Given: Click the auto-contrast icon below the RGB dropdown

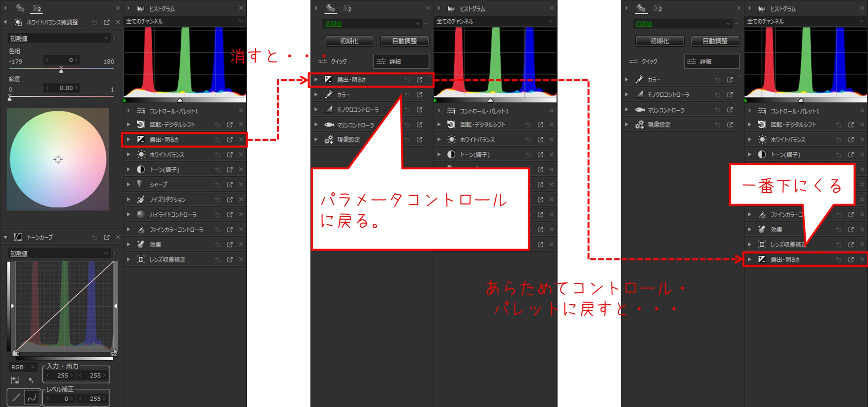Looking at the screenshot, I should click(x=15, y=380).
